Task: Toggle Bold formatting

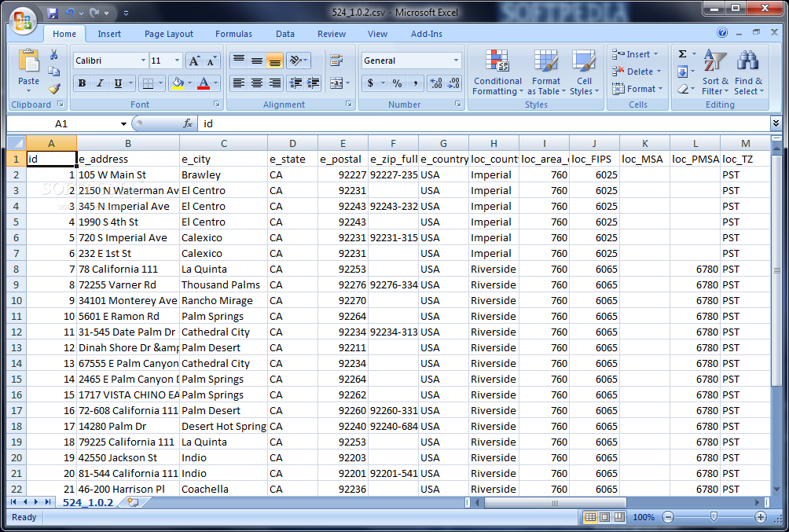Action: pos(82,83)
